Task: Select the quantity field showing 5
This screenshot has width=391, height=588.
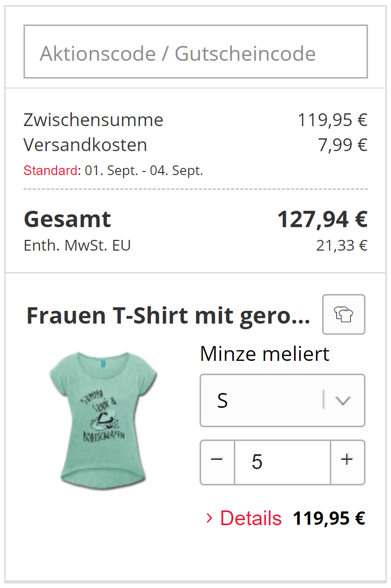Action: point(282,462)
